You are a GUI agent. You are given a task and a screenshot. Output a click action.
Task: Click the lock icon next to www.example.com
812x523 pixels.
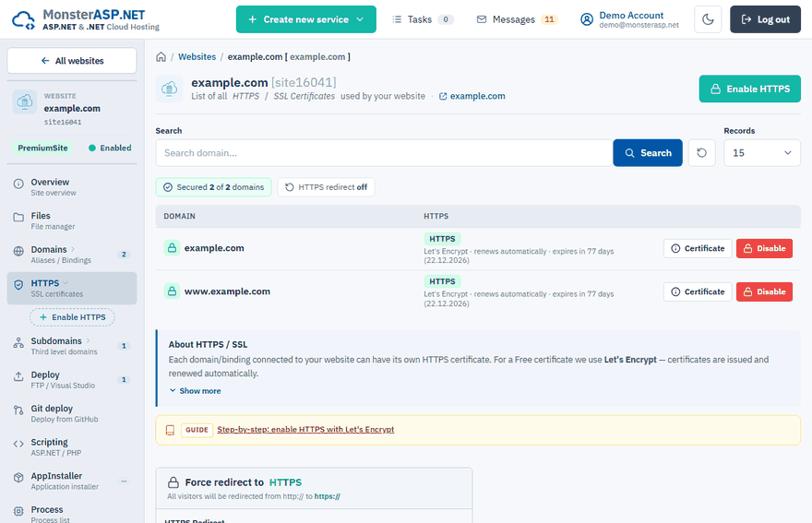[x=172, y=291]
